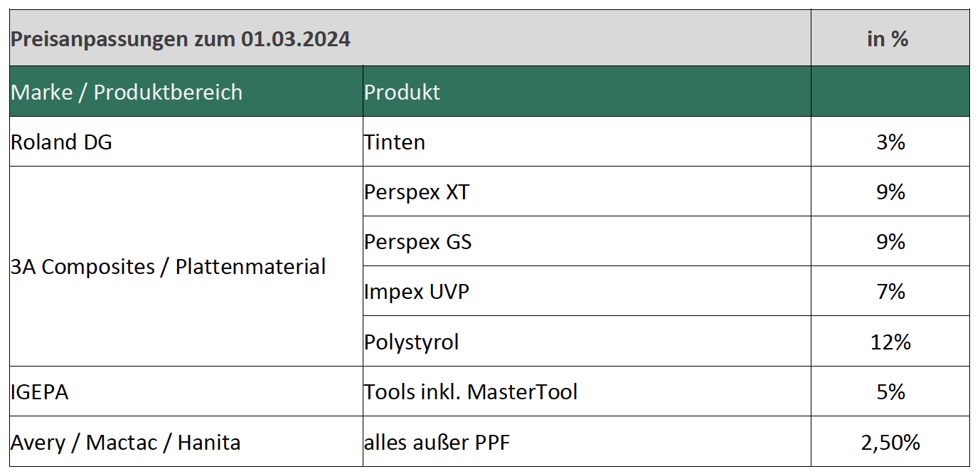The height and width of the screenshot is (474, 980).
Task: Click the '3A Composites / Plattenmaterial' cell
Action: point(169,267)
